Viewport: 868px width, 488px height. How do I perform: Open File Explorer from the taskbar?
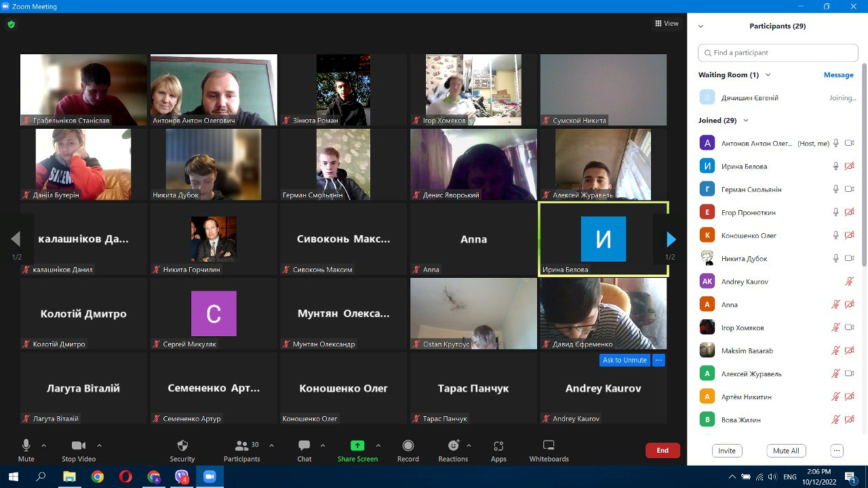69,476
